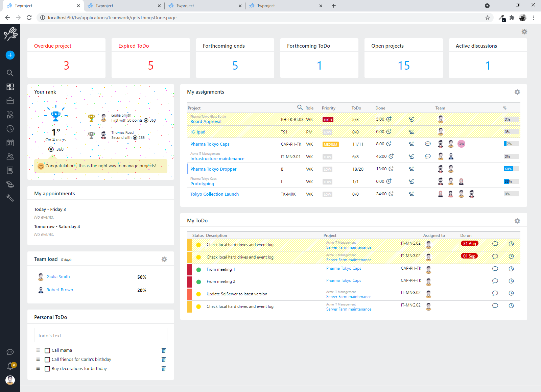Open My assignments settings gear
This screenshot has width=541, height=392.
pos(517,92)
